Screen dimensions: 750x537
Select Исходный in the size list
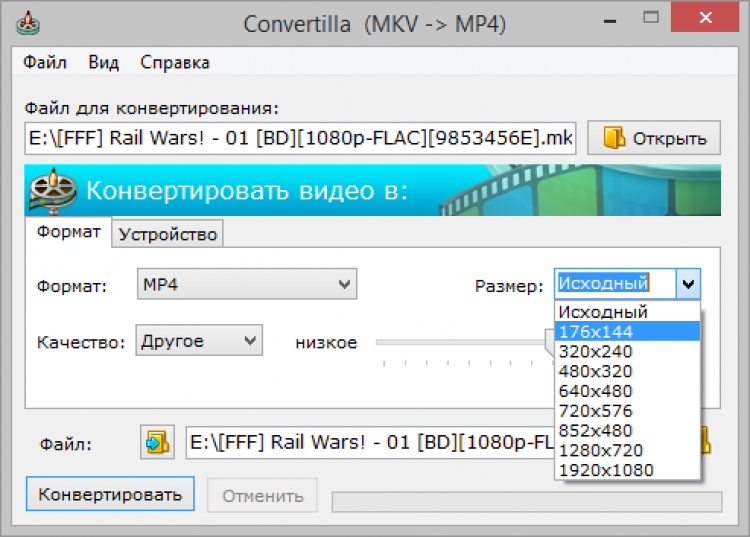[x=627, y=311]
